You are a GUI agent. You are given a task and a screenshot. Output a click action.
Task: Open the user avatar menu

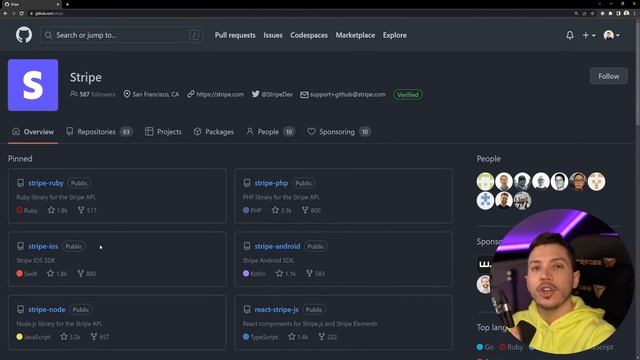pyautogui.click(x=611, y=35)
